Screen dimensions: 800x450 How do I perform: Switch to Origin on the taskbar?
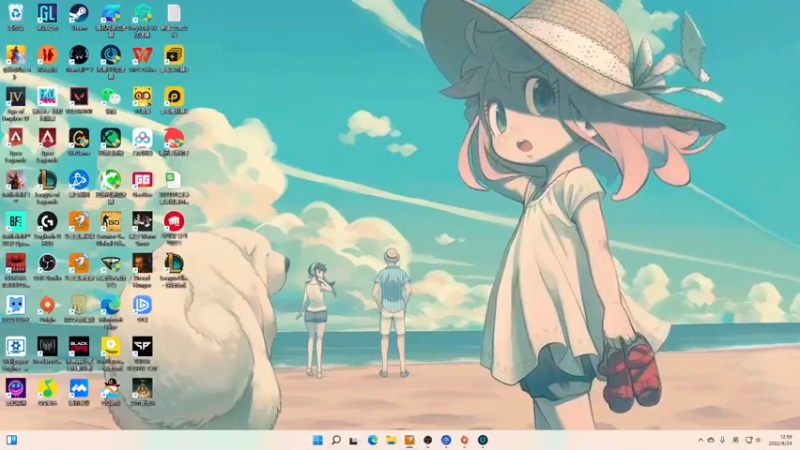464,440
